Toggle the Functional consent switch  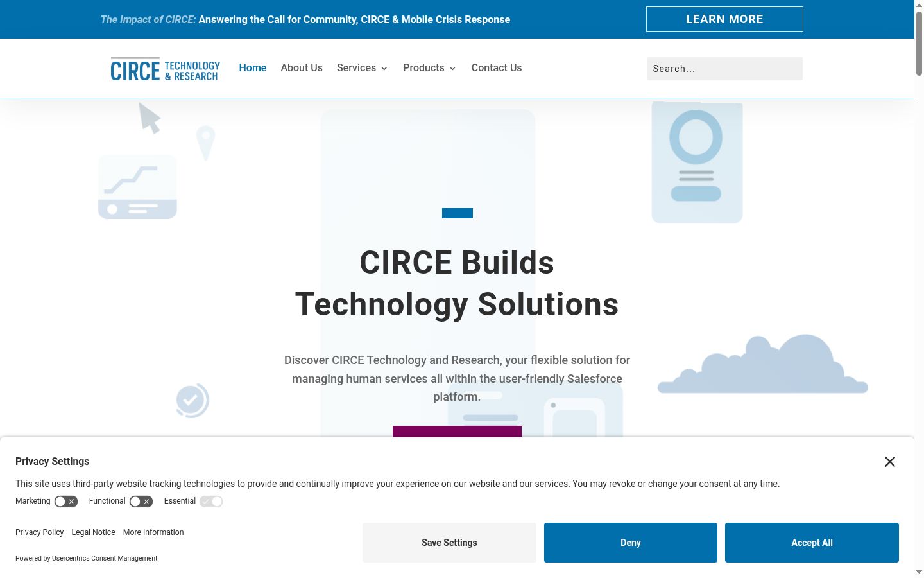[x=141, y=502]
